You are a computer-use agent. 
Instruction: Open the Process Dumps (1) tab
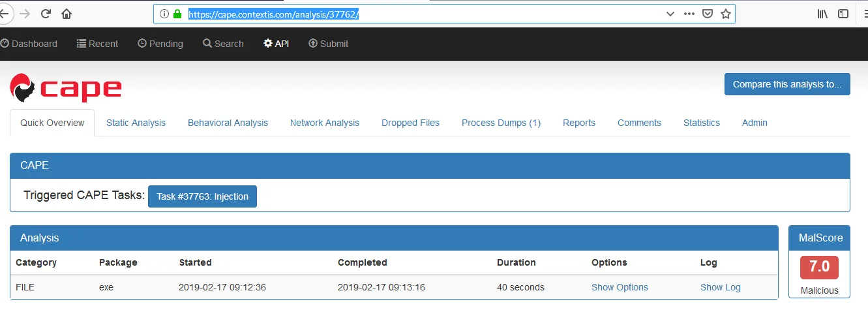501,123
